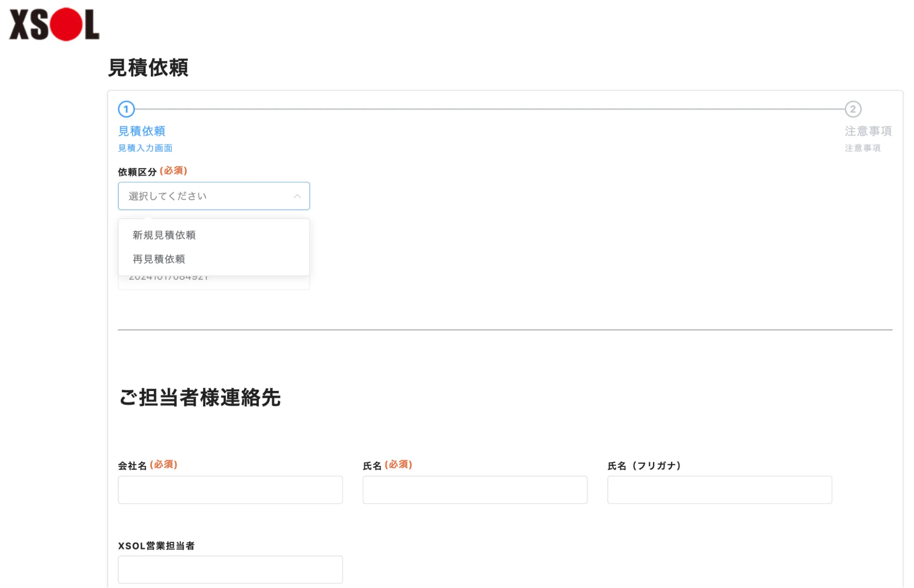Click the XSOL logo

54,24
